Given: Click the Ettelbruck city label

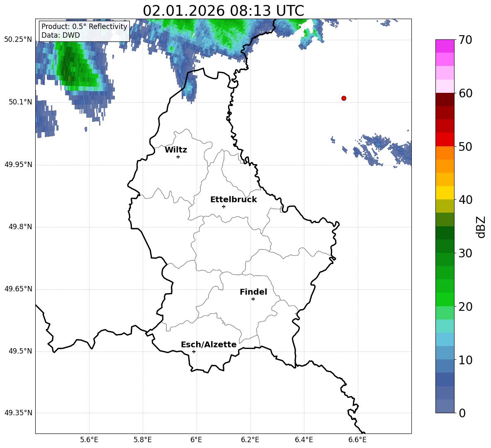Looking at the screenshot, I should coord(233,200).
